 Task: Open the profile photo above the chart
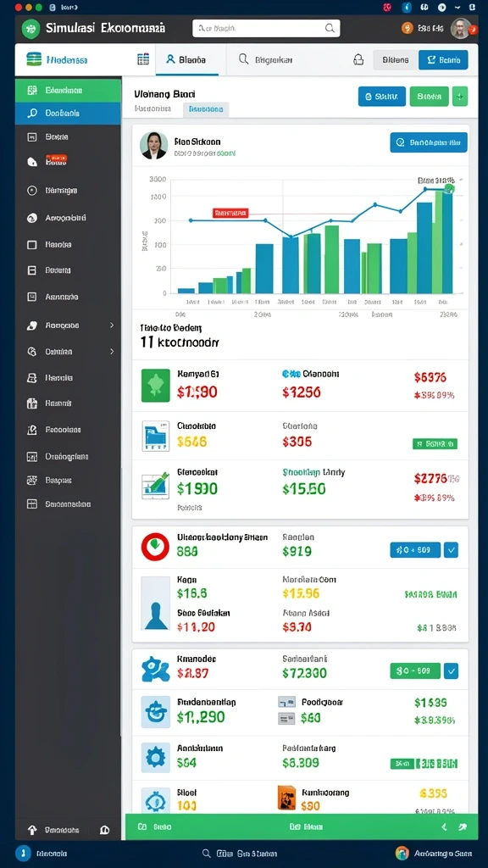tap(154, 145)
